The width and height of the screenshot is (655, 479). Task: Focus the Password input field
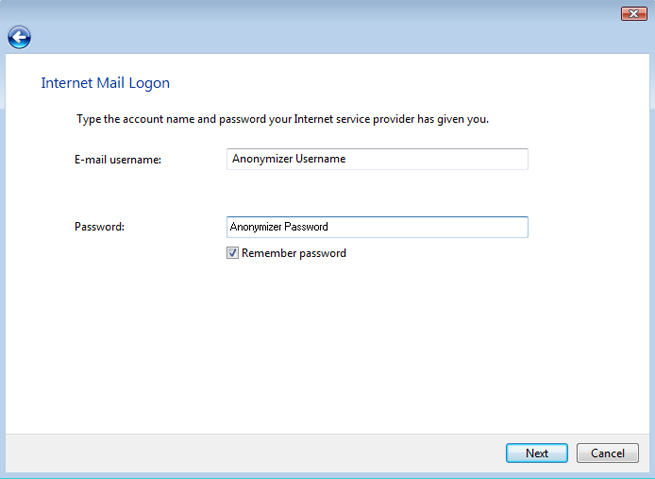[x=377, y=227]
